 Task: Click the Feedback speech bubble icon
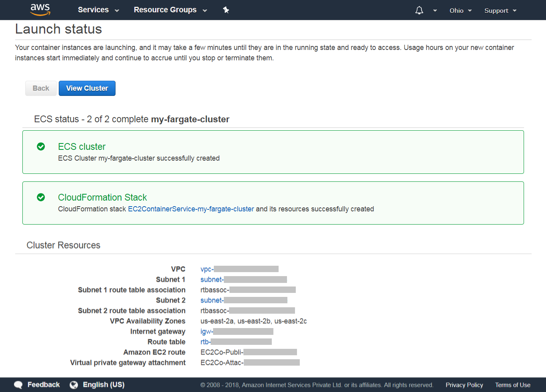18,385
